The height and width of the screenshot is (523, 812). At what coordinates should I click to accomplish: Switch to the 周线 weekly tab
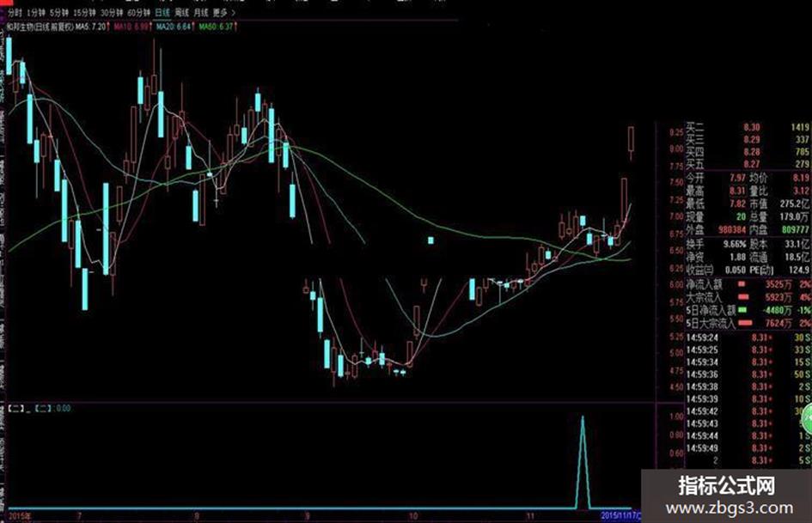[x=182, y=12]
